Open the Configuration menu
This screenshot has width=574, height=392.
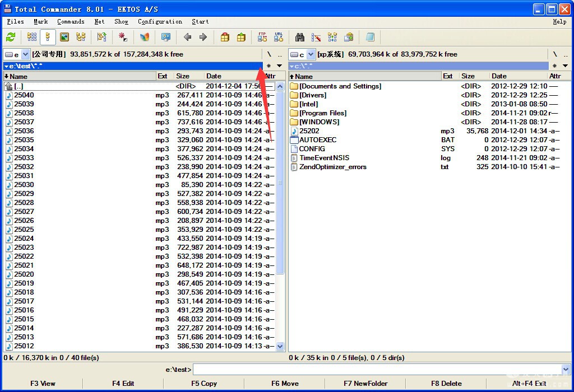[x=160, y=22]
